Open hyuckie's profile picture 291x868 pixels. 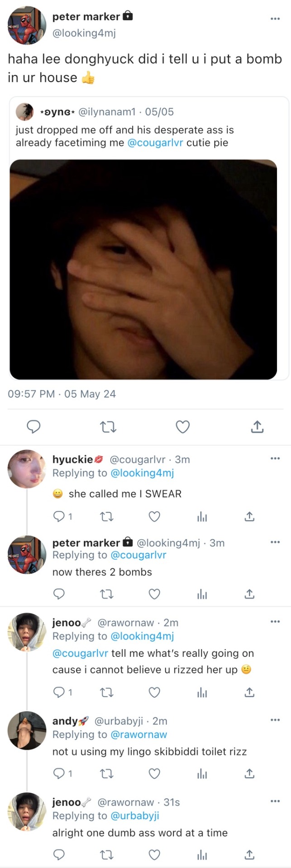click(x=27, y=469)
